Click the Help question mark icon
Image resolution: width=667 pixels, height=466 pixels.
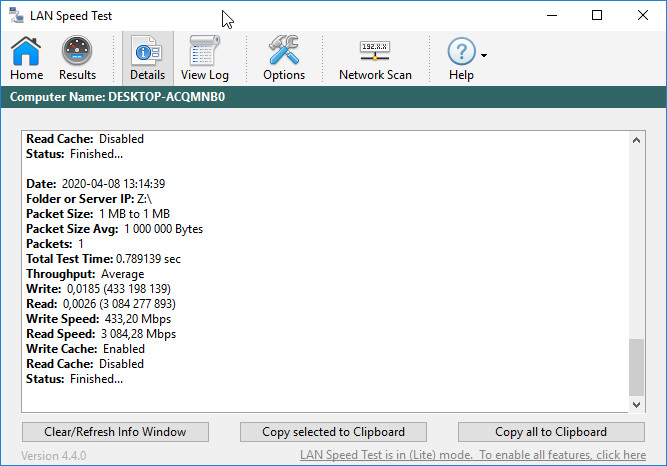click(x=461, y=58)
